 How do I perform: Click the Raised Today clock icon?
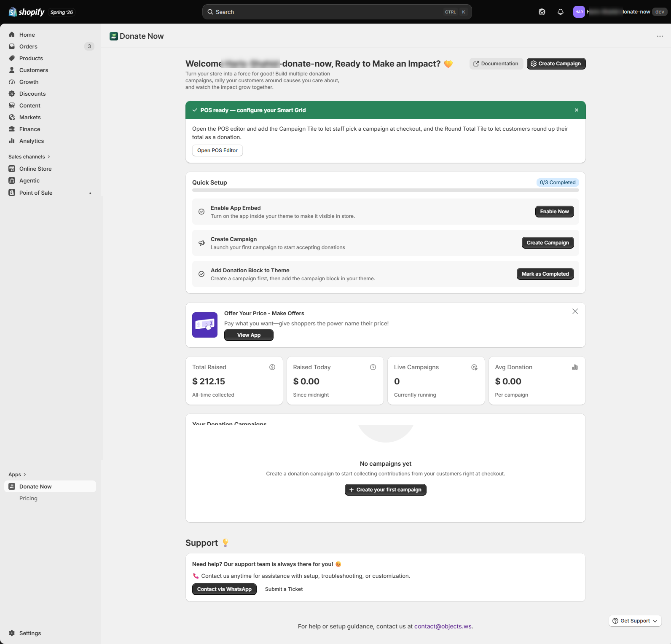point(373,367)
